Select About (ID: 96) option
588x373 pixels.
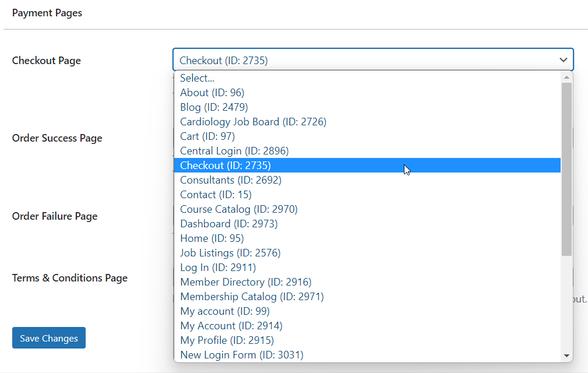[x=367, y=93]
